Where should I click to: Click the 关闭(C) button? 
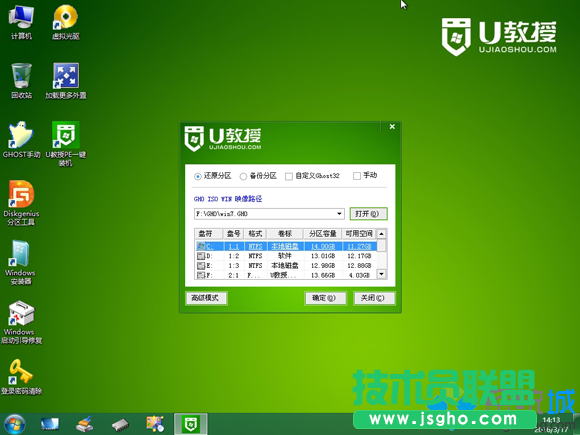[374, 298]
